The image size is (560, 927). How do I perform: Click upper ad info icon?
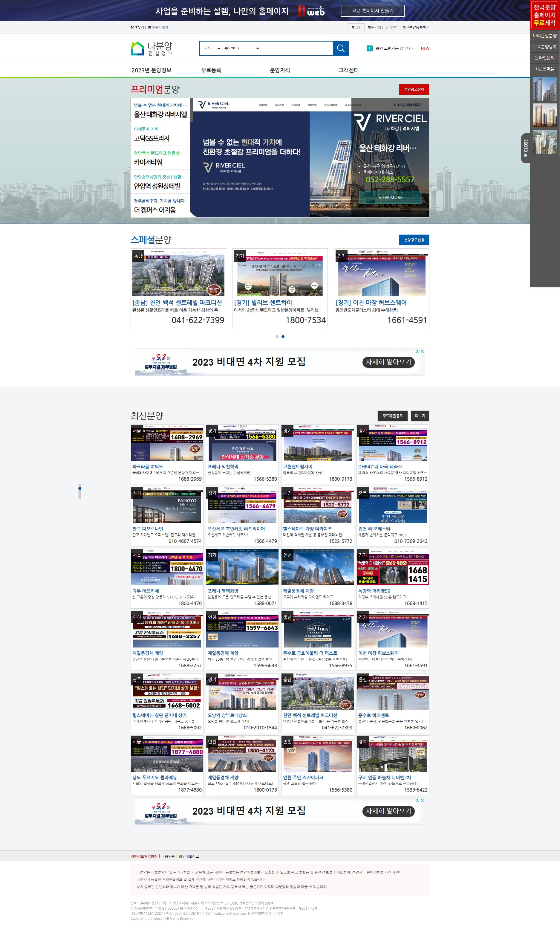pyautogui.click(x=417, y=351)
